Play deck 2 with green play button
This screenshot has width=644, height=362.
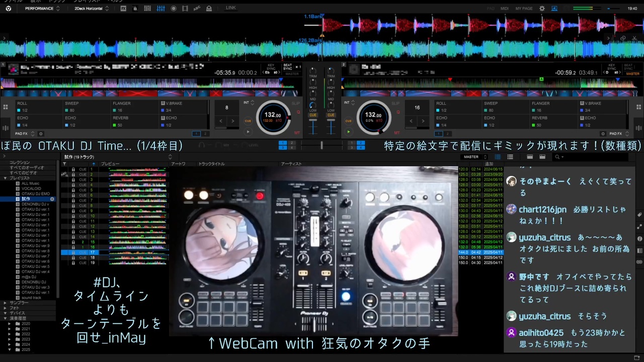(x=348, y=132)
